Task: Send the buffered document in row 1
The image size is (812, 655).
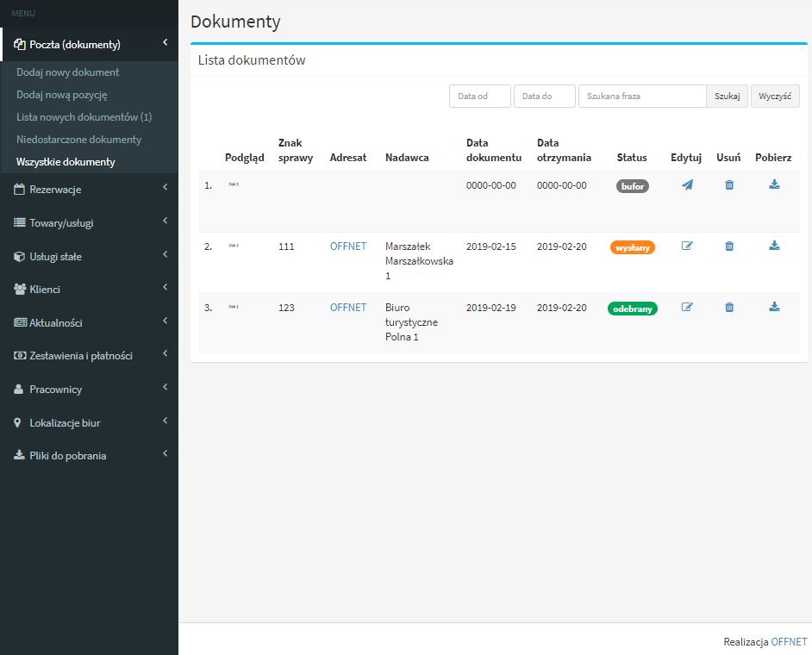Action: 687,184
